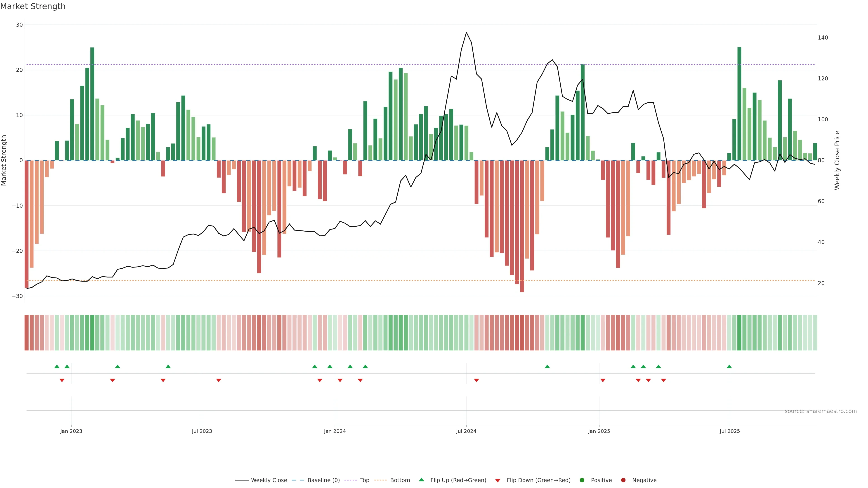Toggle the Weekly Close legend entry

tap(269, 480)
